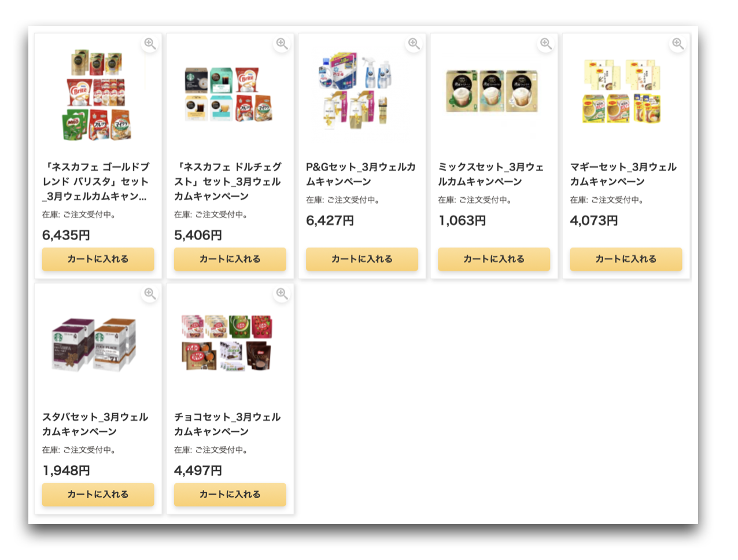Add チョコセット 4,497円 to cart

tap(230, 495)
